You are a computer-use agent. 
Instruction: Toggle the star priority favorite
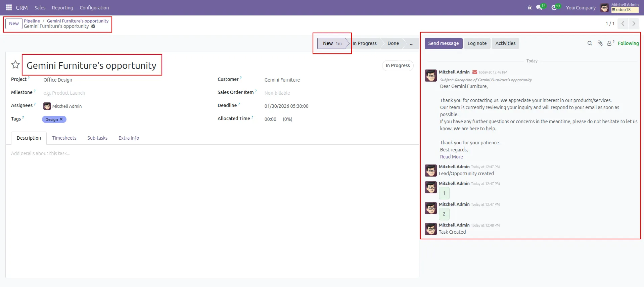click(15, 65)
